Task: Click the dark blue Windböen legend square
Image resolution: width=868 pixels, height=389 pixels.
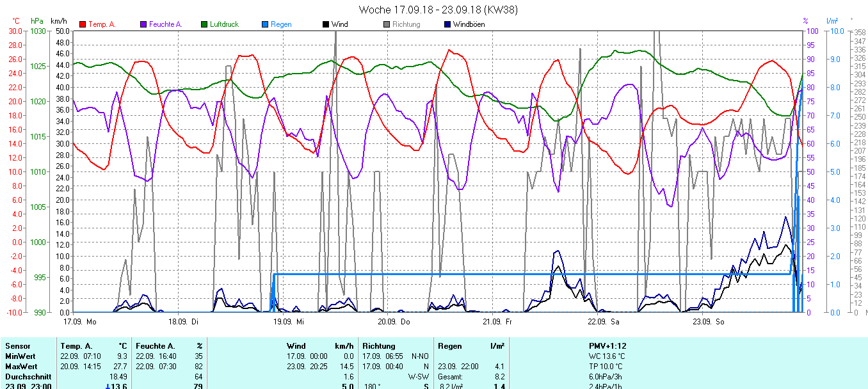Action: (447, 24)
